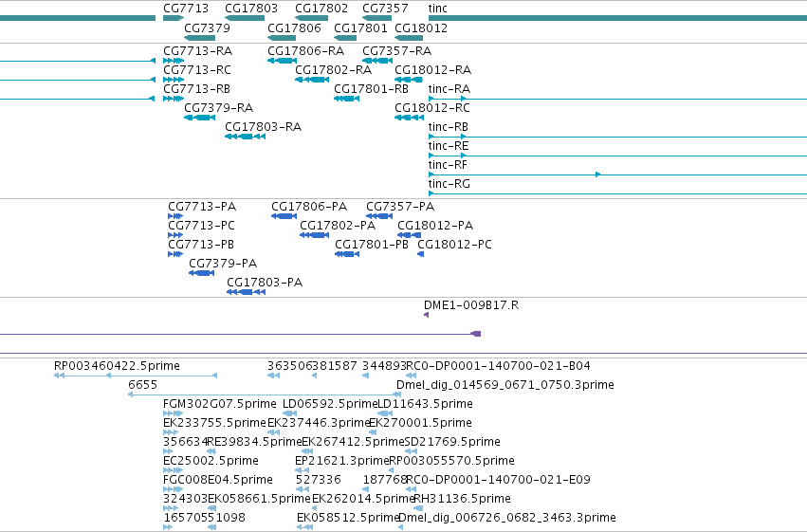The height and width of the screenshot is (532, 807).
Task: Select the CG17803 gene feature
Action: click(x=245, y=18)
